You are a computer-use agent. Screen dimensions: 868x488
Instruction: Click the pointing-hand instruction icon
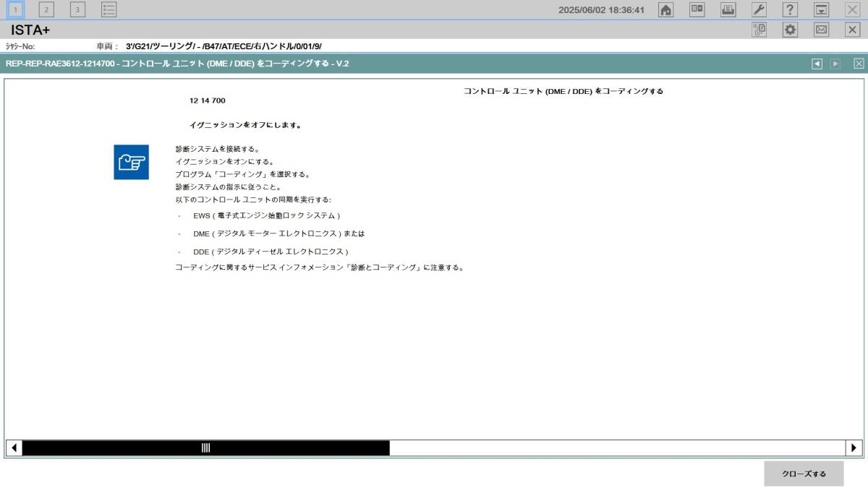pos(131,163)
